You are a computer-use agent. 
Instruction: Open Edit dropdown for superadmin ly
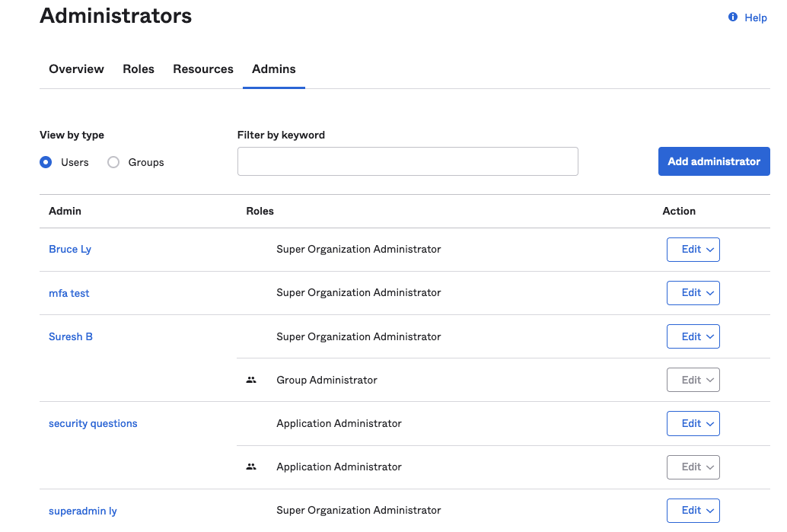pos(693,510)
